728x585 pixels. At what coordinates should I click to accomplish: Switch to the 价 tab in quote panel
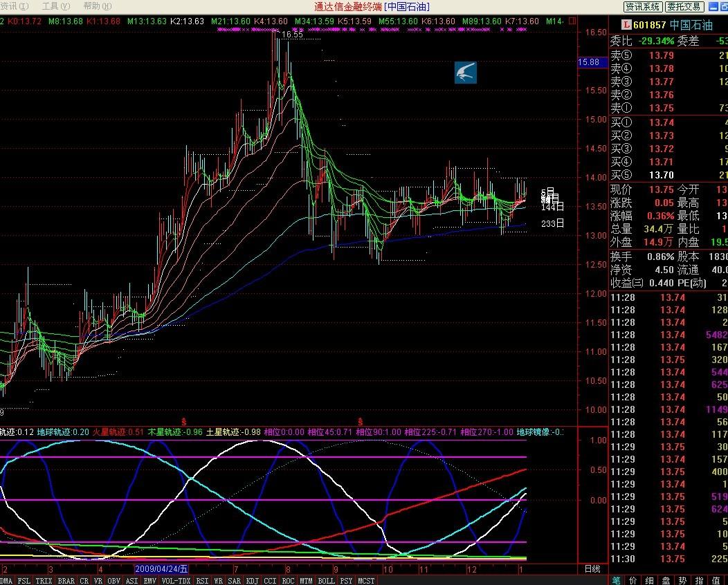[x=633, y=580]
